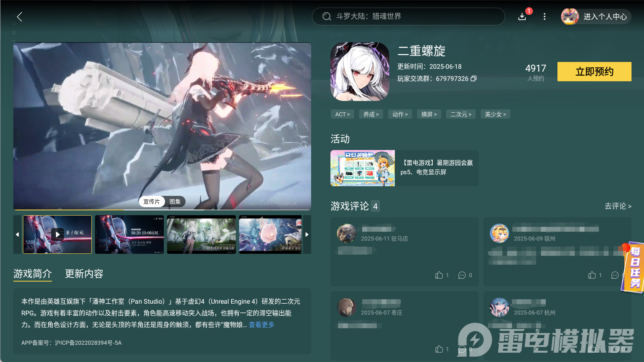Click the 活动 section heading
This screenshot has width=644, height=362.
tap(340, 139)
